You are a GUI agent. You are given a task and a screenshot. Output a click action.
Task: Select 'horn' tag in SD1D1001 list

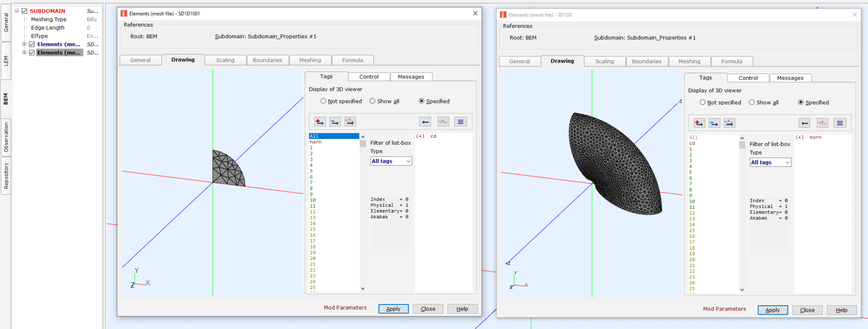tap(315, 142)
